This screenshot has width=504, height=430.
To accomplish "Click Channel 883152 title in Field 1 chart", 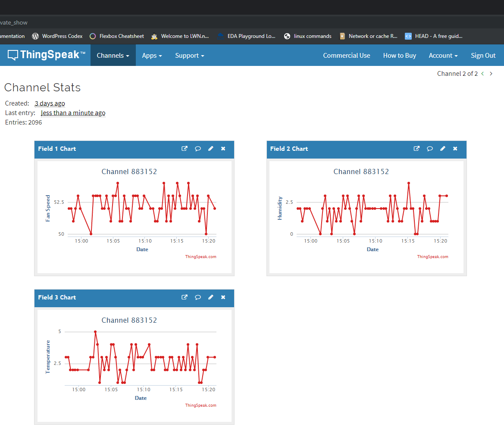I will click(x=129, y=171).
